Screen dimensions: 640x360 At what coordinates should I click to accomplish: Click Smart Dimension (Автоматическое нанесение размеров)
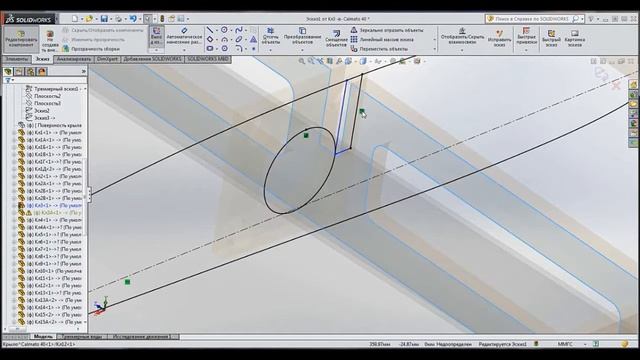coord(184,36)
